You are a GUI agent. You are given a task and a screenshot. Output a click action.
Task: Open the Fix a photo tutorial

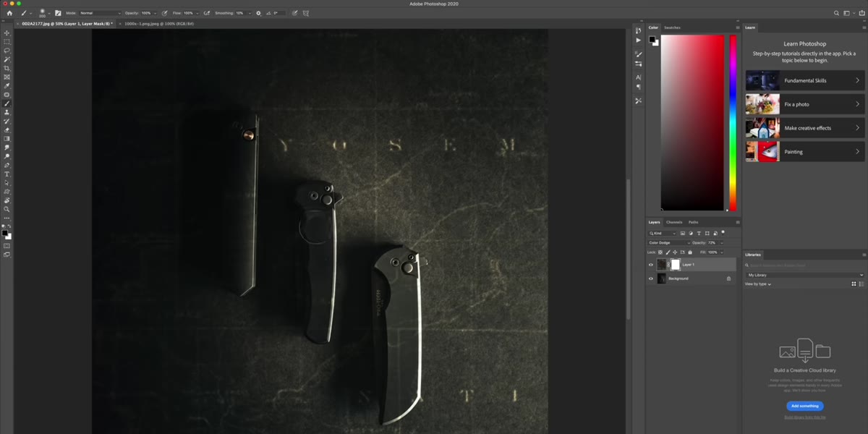[x=805, y=104]
